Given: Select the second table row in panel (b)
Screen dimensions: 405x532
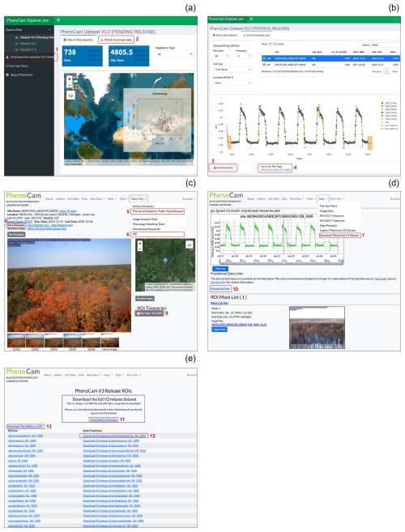Looking at the screenshot, I should click(330, 64).
